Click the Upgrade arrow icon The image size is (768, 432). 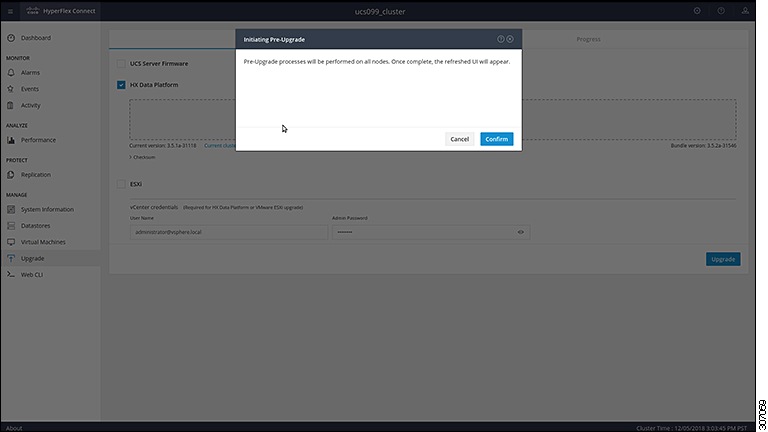click(11, 259)
